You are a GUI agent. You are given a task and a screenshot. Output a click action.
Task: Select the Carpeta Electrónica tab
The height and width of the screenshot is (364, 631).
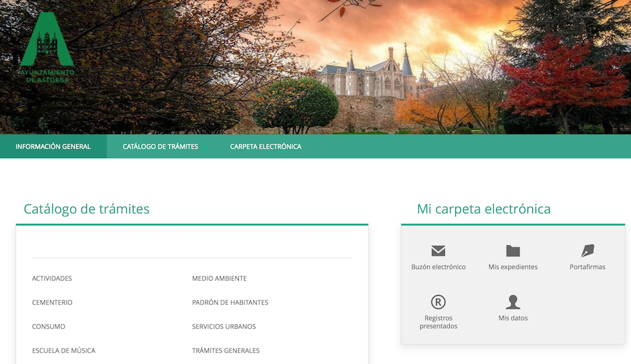pos(266,147)
